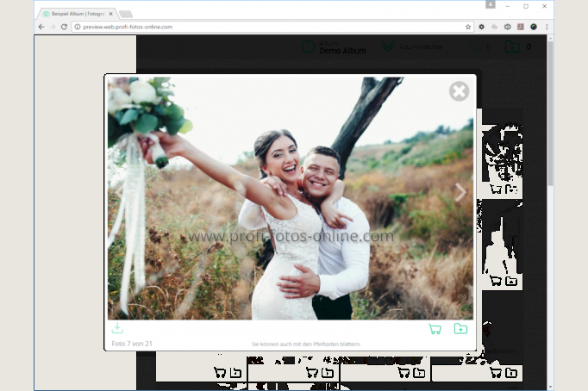Click the arrow-keys hint text below the photo
This screenshot has height=391, width=588.
tap(305, 344)
